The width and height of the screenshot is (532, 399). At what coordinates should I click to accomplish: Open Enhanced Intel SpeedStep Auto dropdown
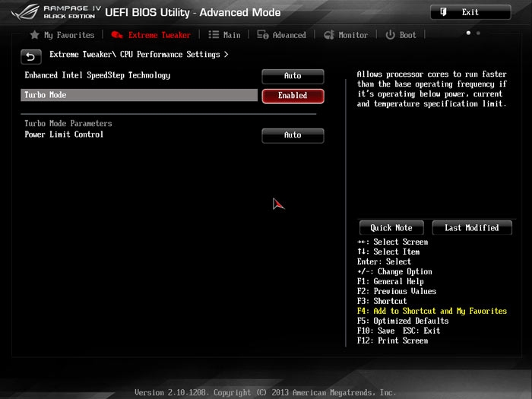293,76
